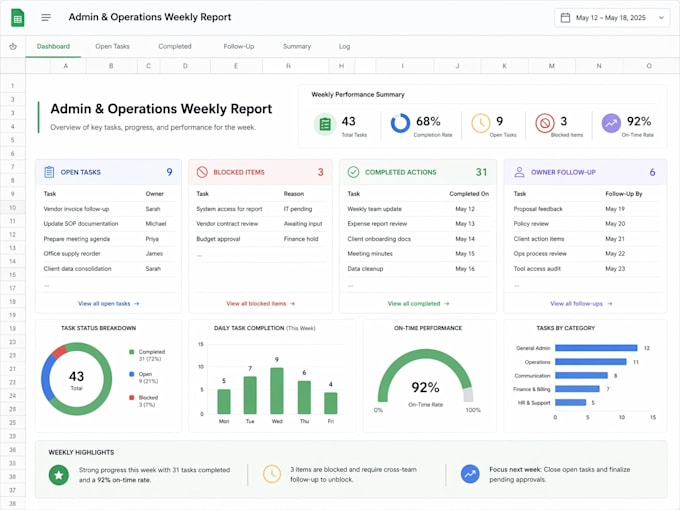
Task: Click the Friday bar in daily completion chart
Action: pos(331,403)
